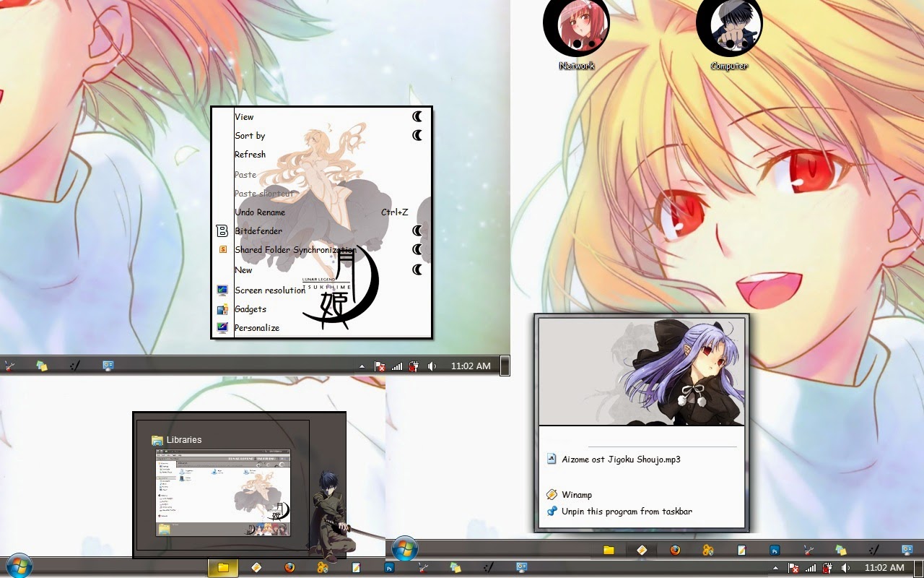924x578 pixels.
Task: Expand the View submenu crescent arrow
Action: point(417,116)
